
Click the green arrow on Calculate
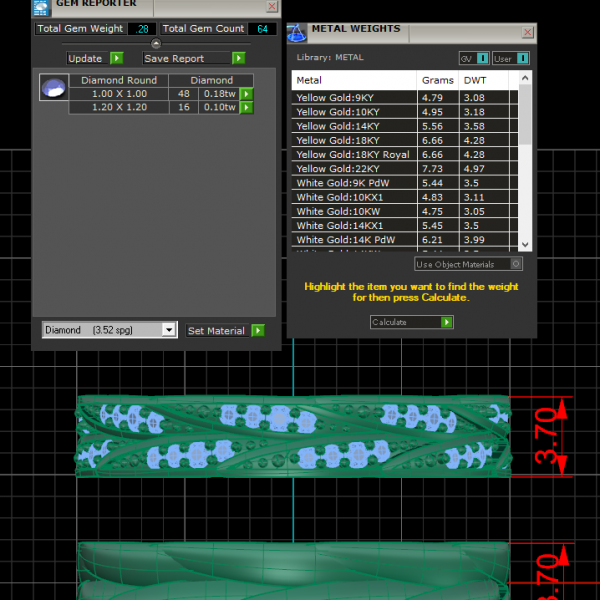[x=447, y=322]
